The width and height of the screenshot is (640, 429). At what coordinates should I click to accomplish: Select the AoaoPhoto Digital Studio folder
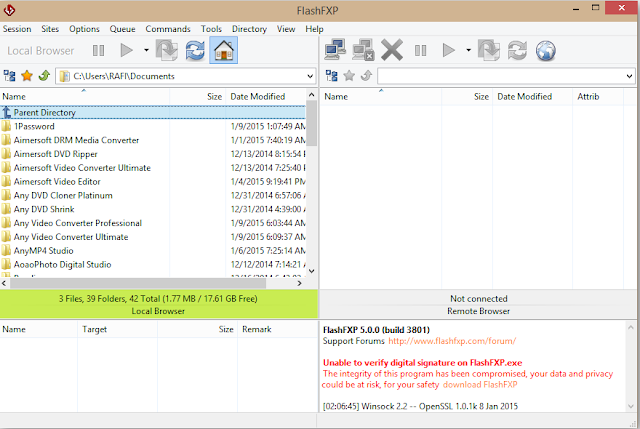tap(153, 265)
